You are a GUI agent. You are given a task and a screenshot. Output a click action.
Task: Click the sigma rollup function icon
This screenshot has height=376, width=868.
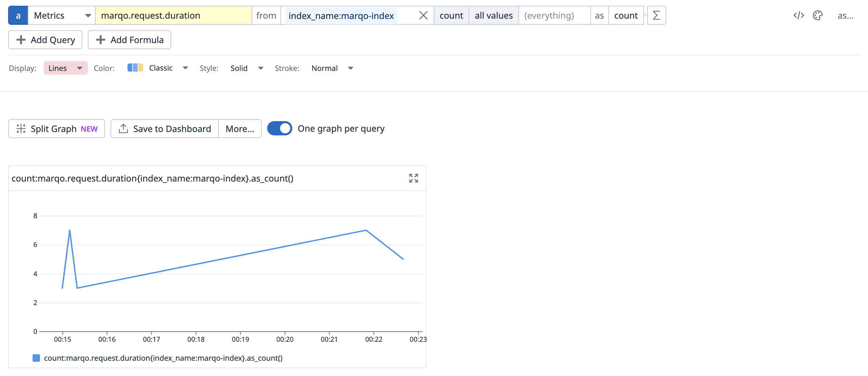tap(656, 15)
